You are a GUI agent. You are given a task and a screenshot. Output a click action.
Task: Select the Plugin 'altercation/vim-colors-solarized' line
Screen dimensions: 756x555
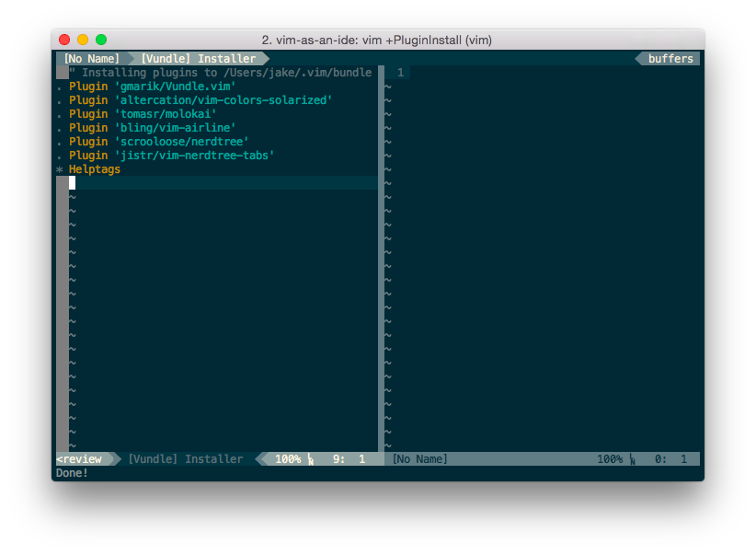[200, 100]
